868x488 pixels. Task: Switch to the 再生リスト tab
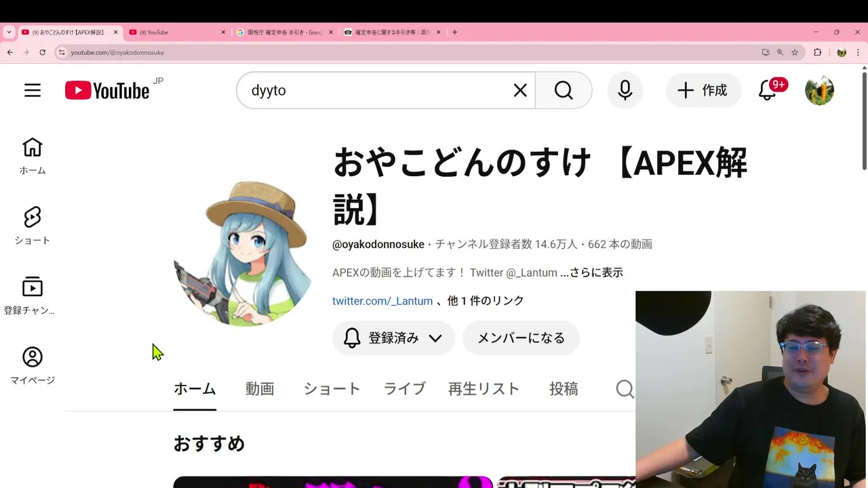click(484, 389)
